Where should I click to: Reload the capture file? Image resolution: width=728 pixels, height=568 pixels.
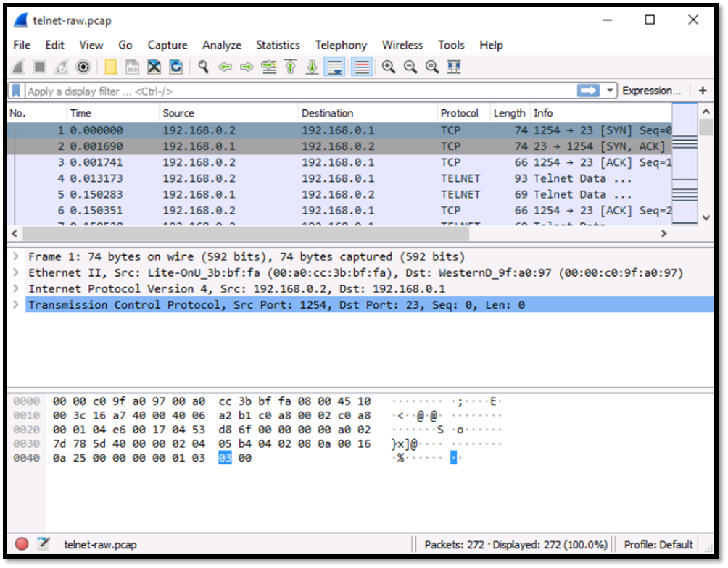(176, 67)
